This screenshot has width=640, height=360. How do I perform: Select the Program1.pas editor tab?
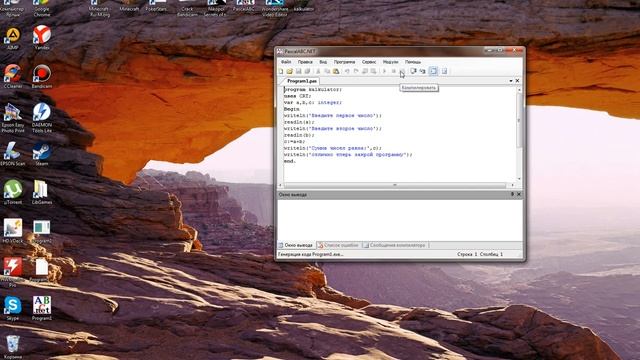click(x=302, y=81)
